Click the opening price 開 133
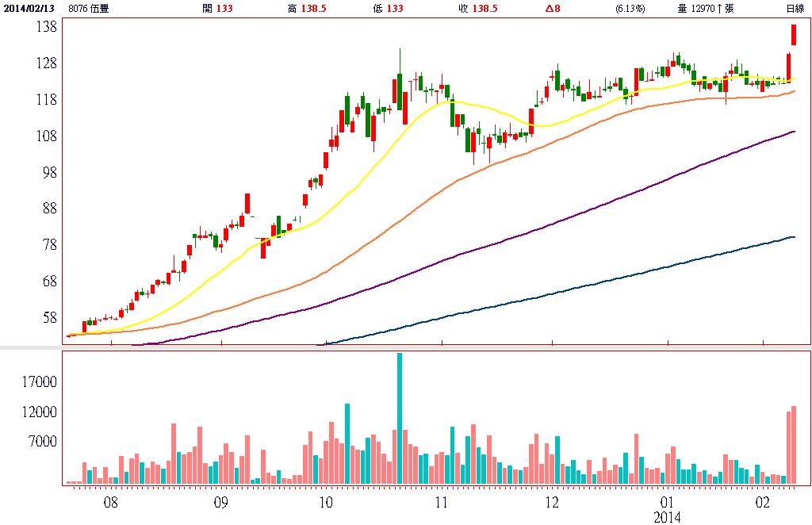Image resolution: width=812 pixels, height=525 pixels. (218, 9)
